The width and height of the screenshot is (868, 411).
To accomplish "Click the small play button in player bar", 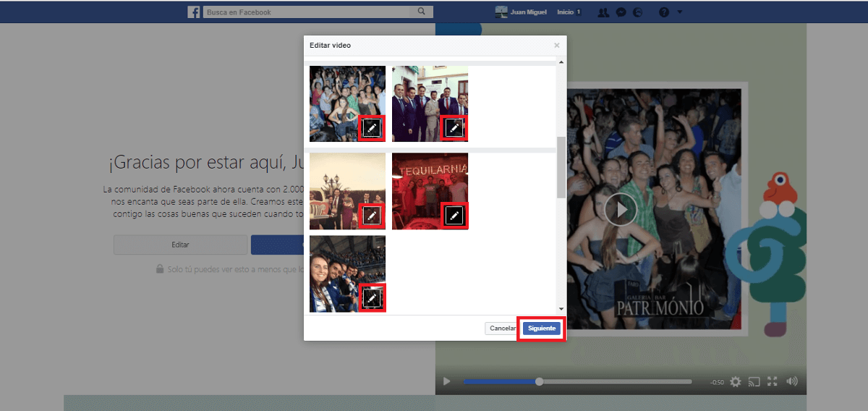I will (x=446, y=381).
